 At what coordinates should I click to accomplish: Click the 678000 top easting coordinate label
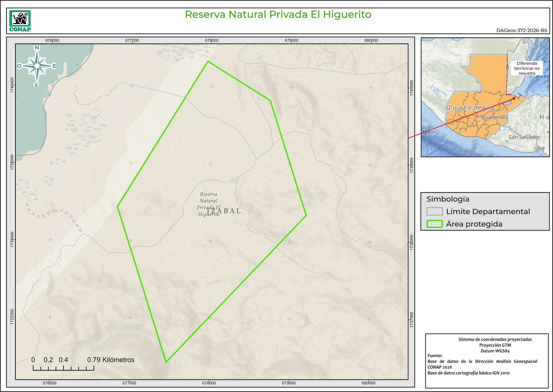coord(212,41)
